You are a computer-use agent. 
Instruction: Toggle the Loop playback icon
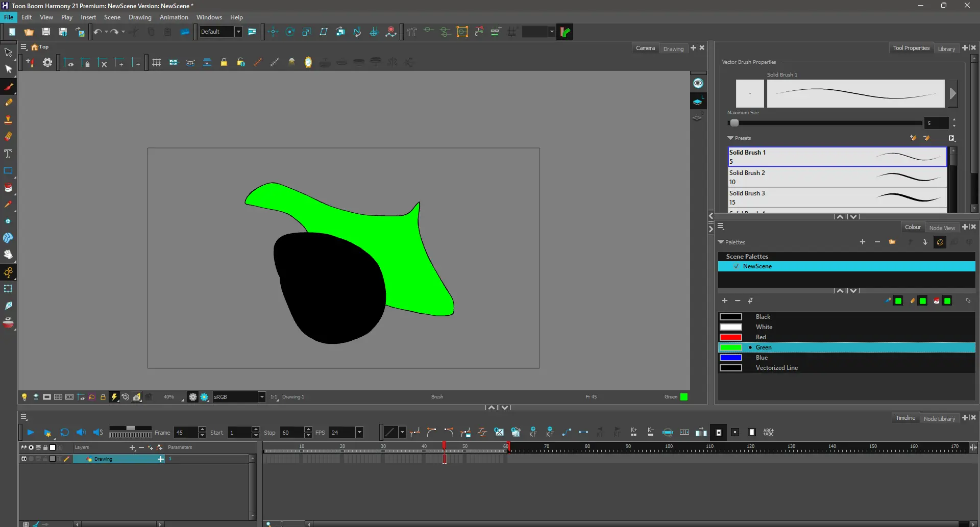[64, 433]
